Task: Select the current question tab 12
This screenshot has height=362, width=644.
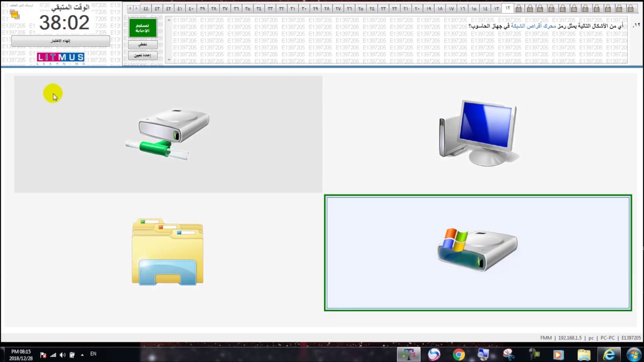Action: click(x=508, y=8)
